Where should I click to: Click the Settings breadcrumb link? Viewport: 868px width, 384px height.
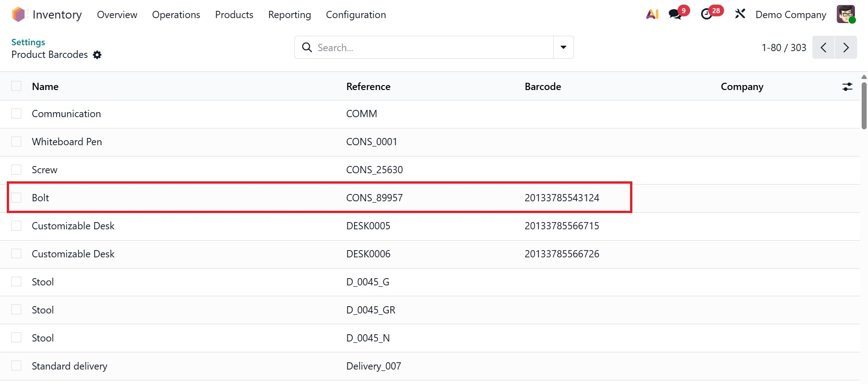click(x=28, y=42)
